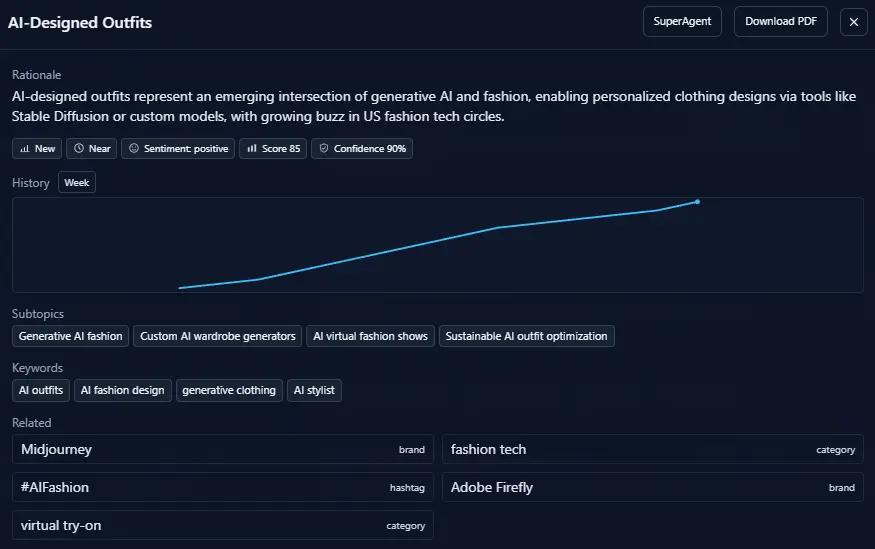The image size is (875, 549).
Task: Open the #AIFashion related hashtag
Action: pyautogui.click(x=222, y=488)
